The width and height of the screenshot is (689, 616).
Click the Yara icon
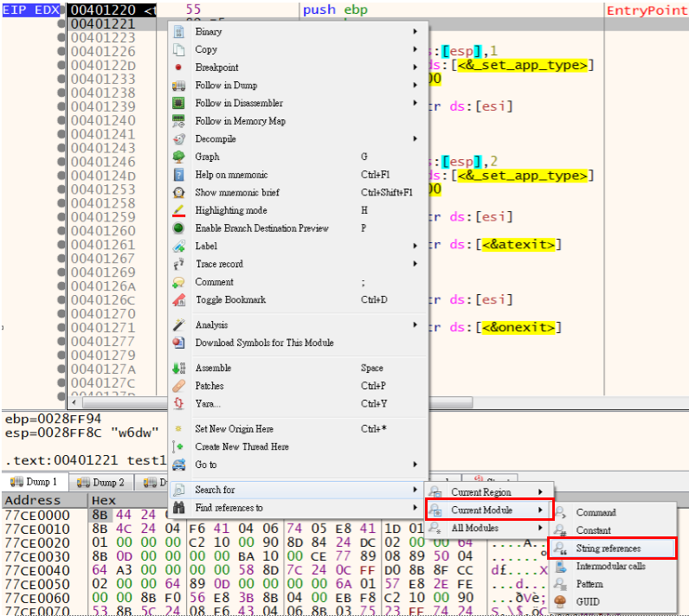click(178, 403)
